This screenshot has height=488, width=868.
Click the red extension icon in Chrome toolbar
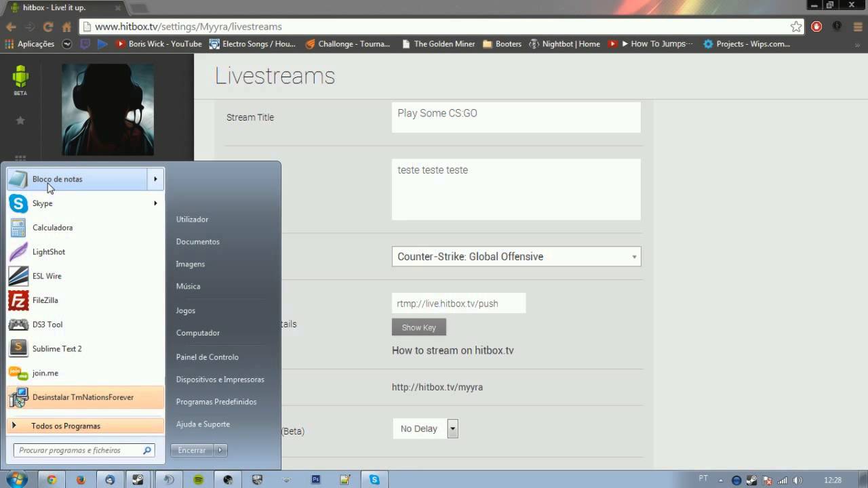coord(816,26)
